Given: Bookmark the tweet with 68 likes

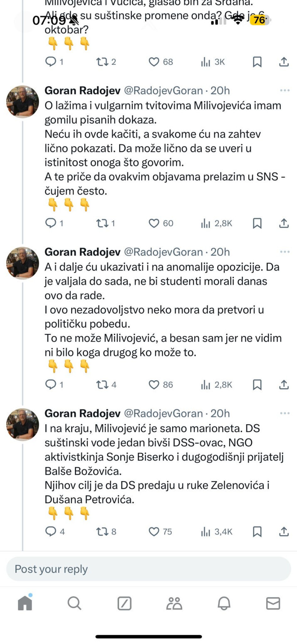Looking at the screenshot, I should point(257,62).
